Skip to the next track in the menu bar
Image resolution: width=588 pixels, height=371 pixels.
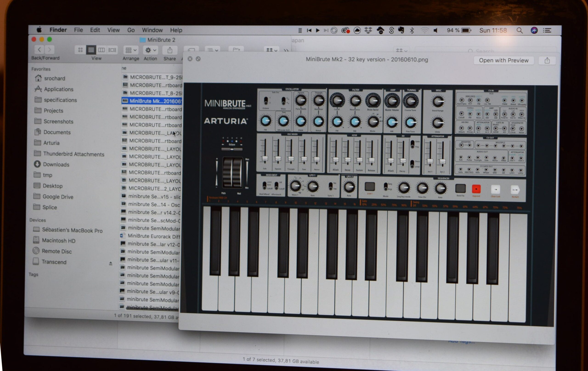[326, 30]
